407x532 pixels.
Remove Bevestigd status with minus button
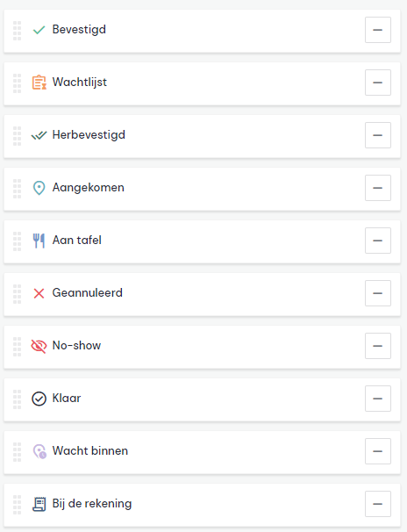coord(378,30)
